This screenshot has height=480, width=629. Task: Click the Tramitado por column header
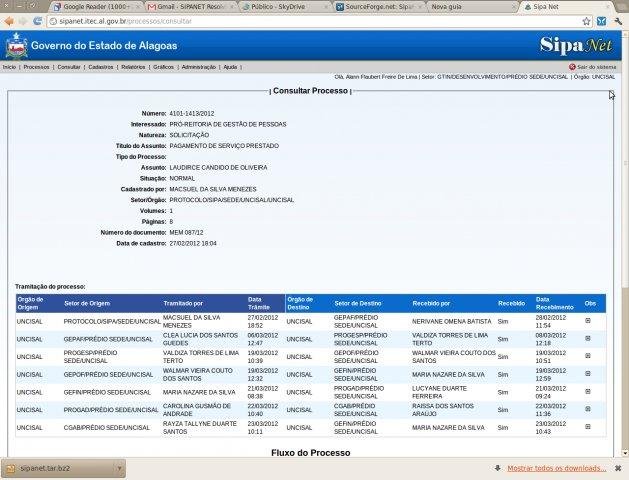tap(183, 304)
